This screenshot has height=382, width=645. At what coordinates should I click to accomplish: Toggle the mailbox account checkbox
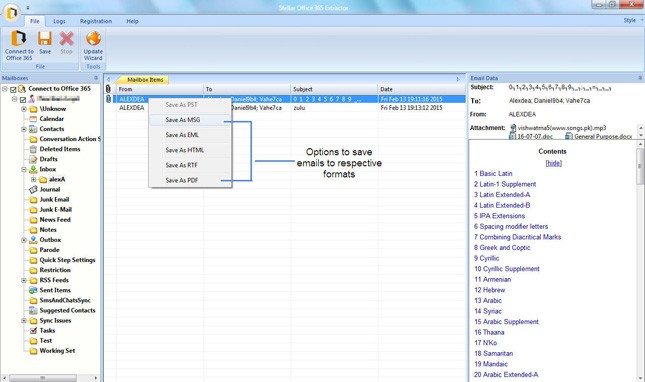23,100
